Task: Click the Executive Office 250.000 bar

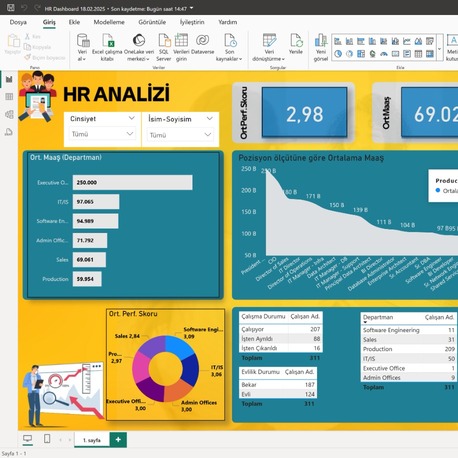Action: [133, 182]
